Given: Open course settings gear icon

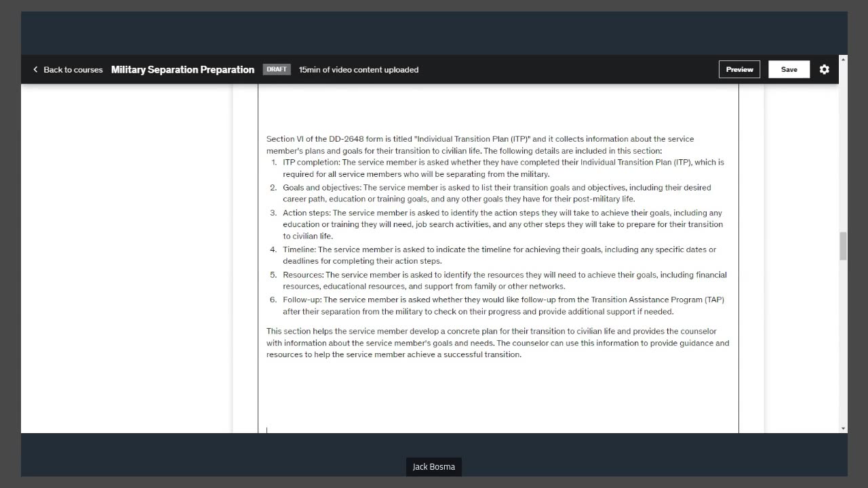Looking at the screenshot, I should [825, 69].
